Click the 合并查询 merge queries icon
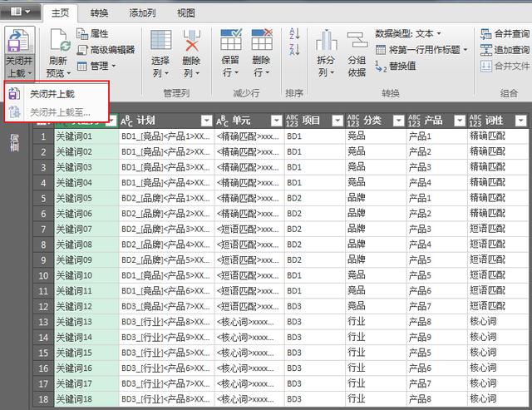This screenshot has width=532, height=410. point(485,33)
